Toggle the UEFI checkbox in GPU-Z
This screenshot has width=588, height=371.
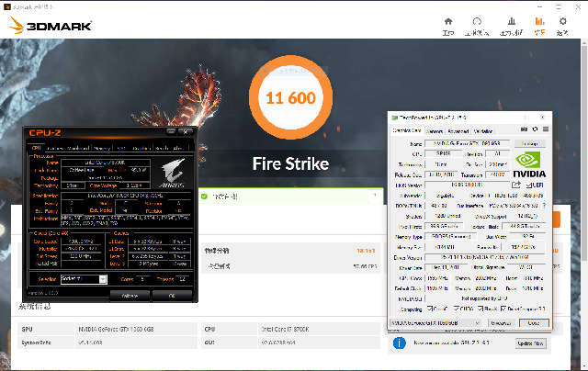pos(529,185)
